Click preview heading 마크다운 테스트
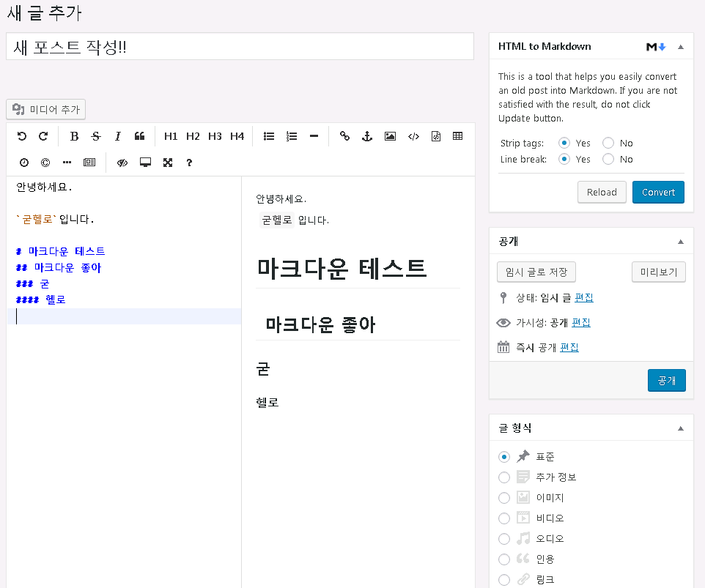The height and width of the screenshot is (588, 705). pyautogui.click(x=342, y=269)
